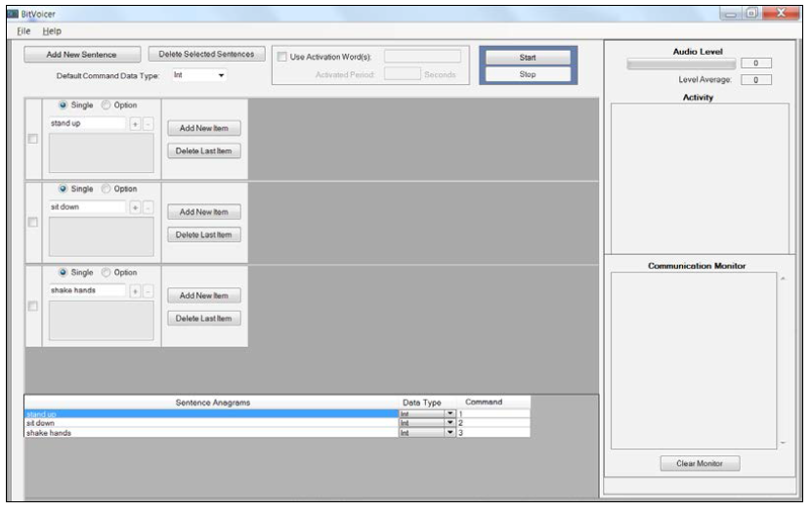Select Option radio for 'stand up' sentence
Image resolution: width=812 pixels, height=514 pixels.
pos(106,106)
